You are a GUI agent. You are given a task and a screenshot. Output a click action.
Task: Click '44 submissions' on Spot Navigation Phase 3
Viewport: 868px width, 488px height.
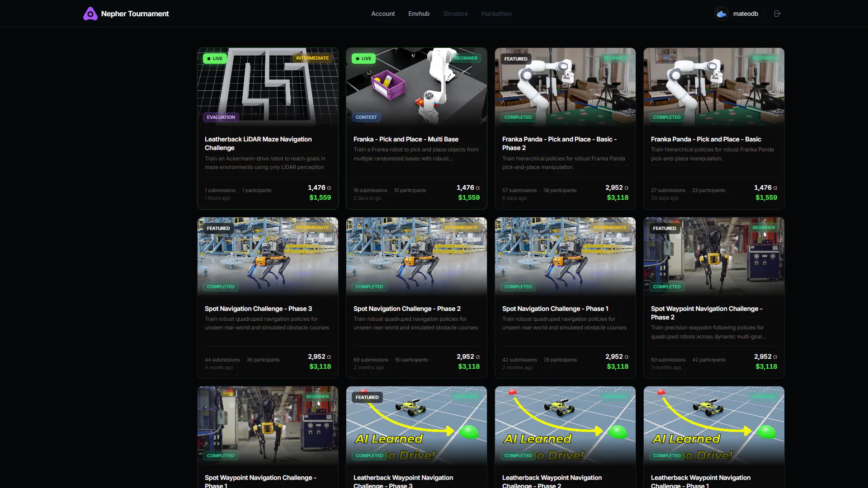tap(222, 360)
